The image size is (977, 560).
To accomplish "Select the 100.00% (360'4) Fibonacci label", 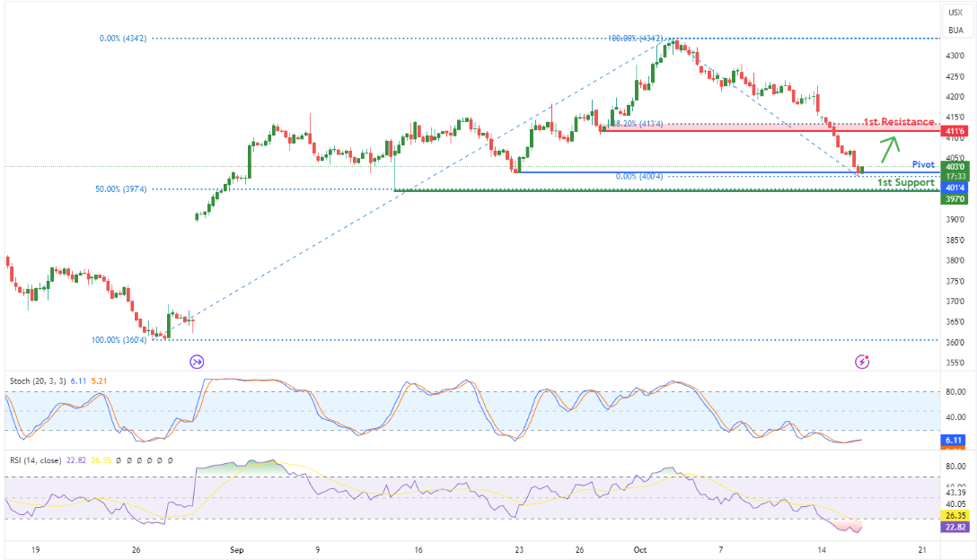I will coord(119,339).
